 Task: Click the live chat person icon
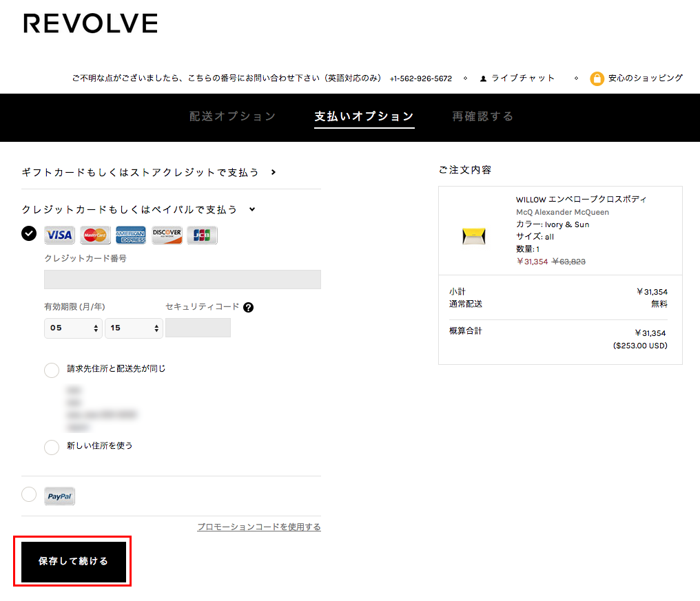[483, 78]
